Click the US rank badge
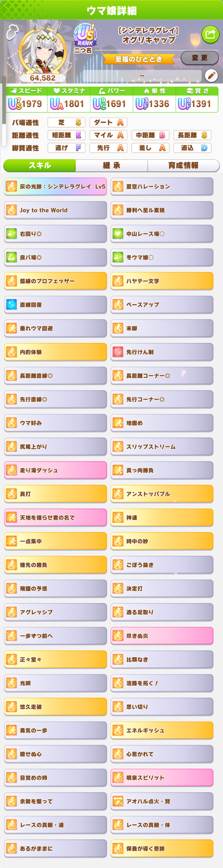 pyautogui.click(x=85, y=35)
